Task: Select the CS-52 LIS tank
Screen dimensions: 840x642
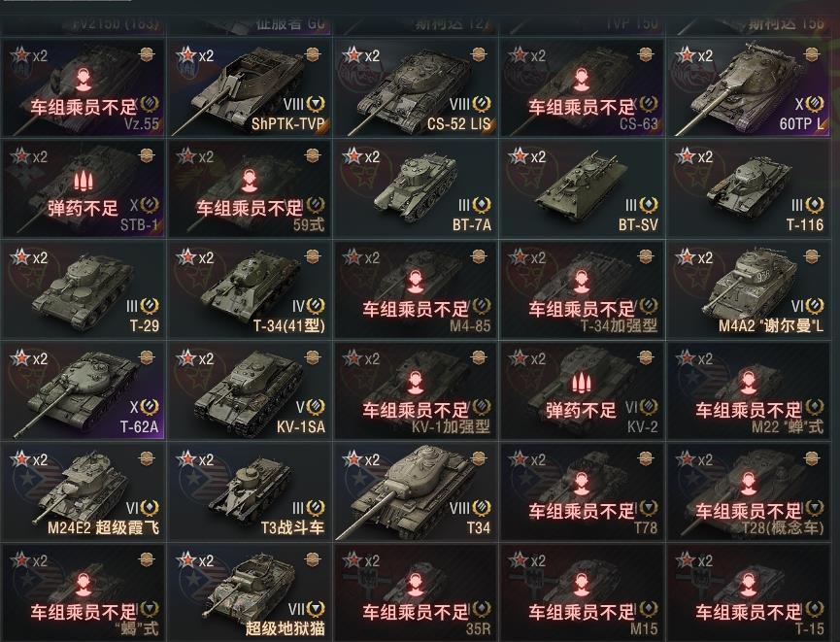Action: pos(416,86)
